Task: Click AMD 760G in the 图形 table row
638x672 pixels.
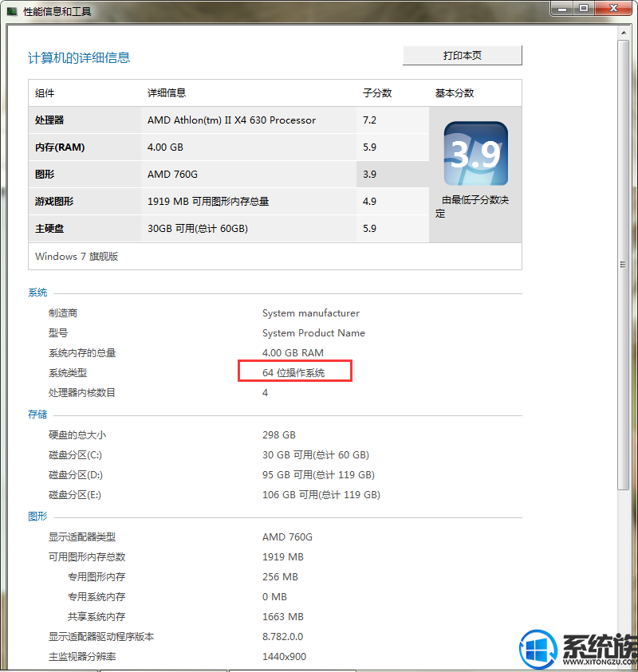Action: (x=172, y=174)
